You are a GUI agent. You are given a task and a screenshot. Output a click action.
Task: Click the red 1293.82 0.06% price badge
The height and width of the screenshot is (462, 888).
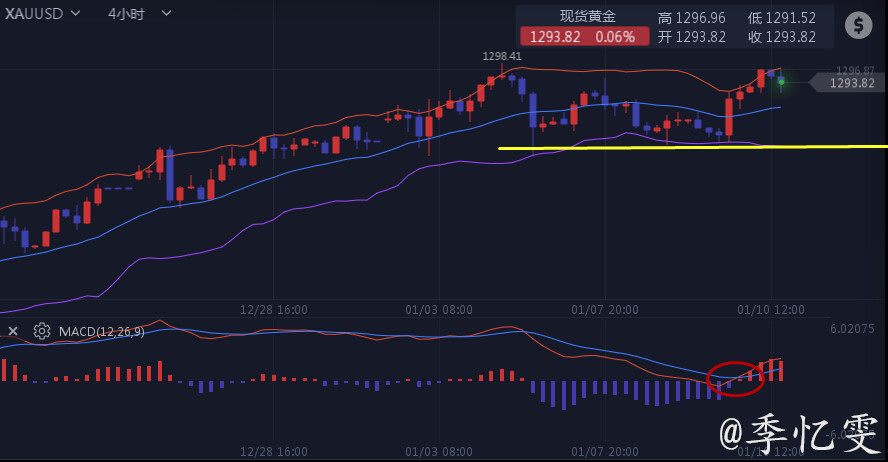pyautogui.click(x=581, y=37)
